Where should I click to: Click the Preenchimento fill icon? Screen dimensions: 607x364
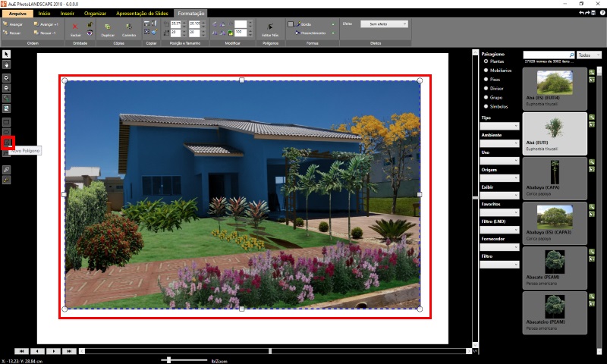(297, 33)
